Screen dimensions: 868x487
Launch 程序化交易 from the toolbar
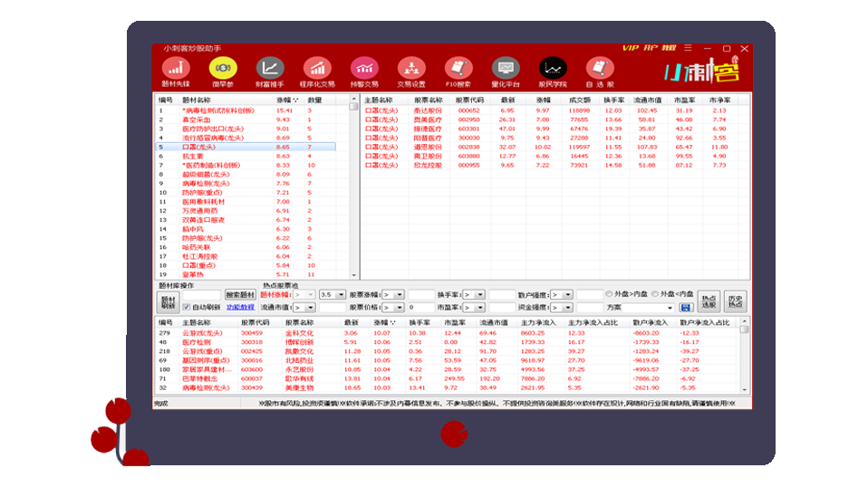click(x=317, y=72)
